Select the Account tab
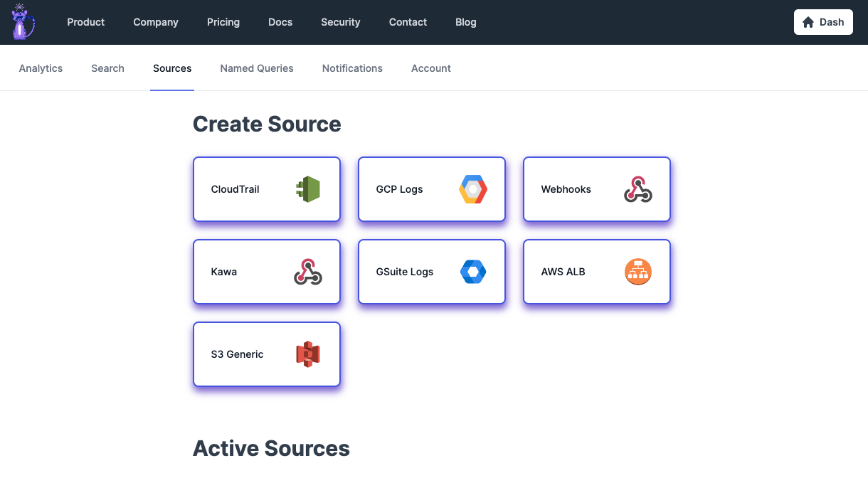Screen dimensions: 868x483 (431, 68)
